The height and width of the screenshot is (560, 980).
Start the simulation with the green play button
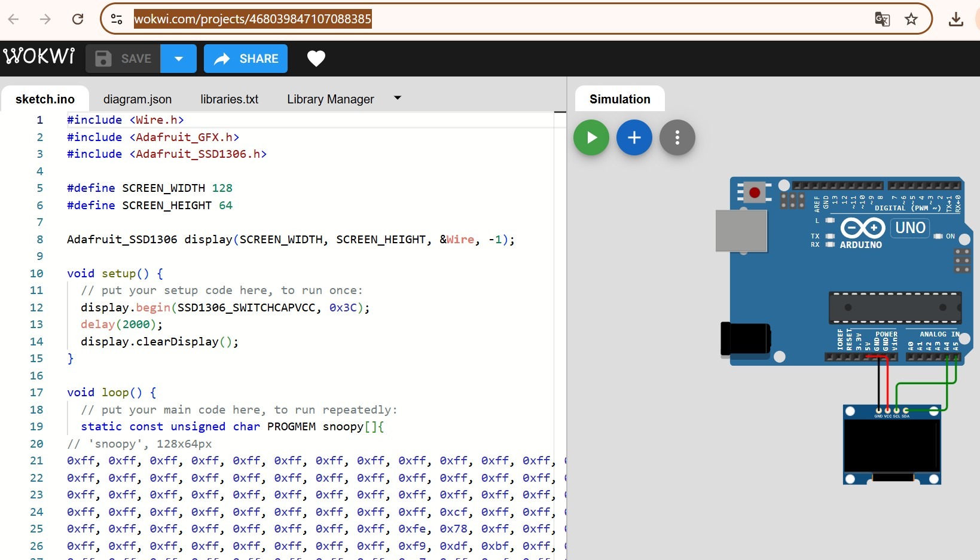point(591,137)
